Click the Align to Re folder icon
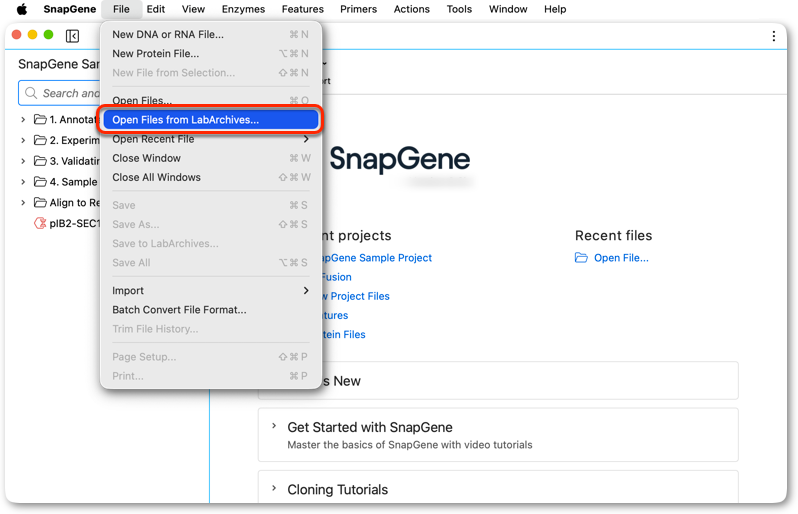Viewport: 798px width, 514px height. point(40,203)
